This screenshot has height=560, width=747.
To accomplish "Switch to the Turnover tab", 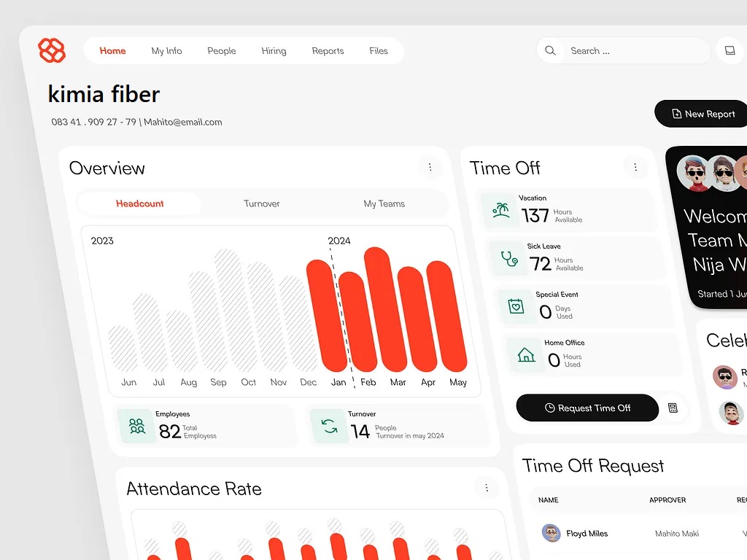I will click(x=262, y=204).
